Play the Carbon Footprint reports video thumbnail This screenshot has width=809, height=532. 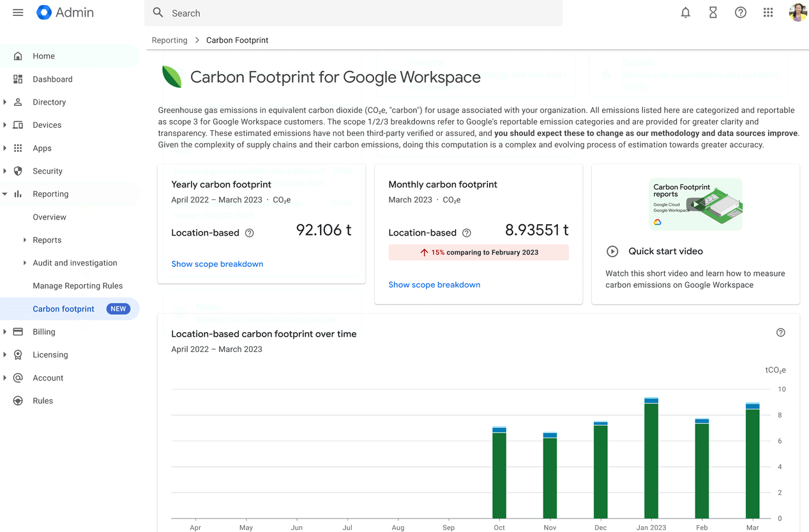click(695, 204)
